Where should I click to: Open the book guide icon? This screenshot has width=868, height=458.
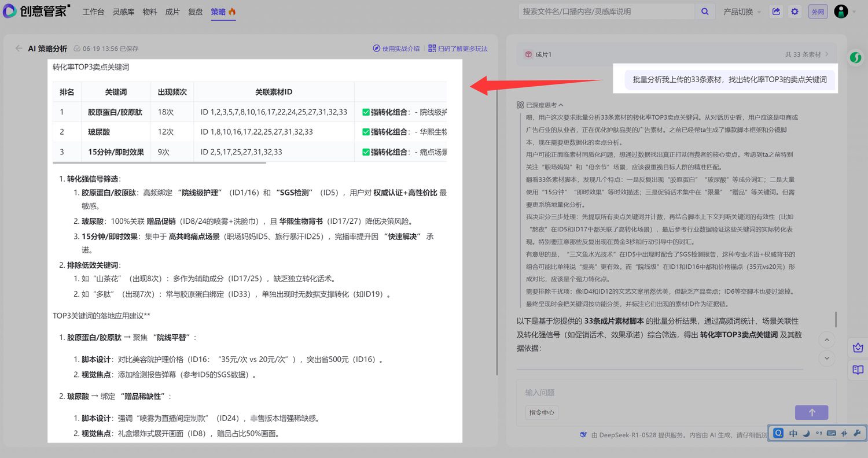tap(858, 370)
